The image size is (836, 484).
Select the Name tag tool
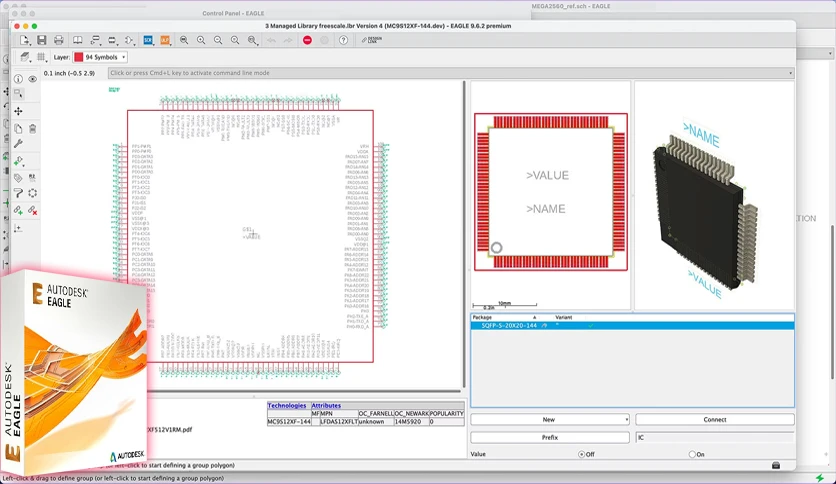(x=18, y=178)
